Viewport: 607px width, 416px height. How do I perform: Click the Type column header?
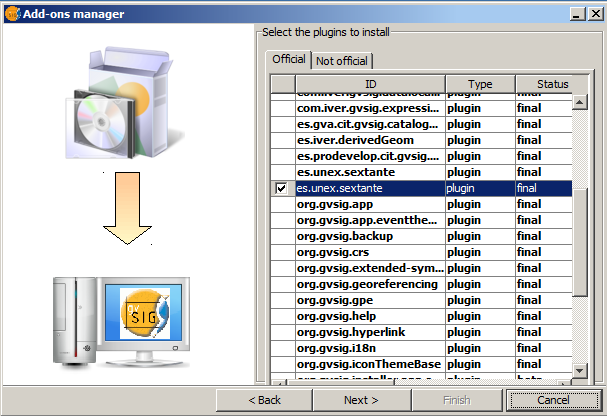tap(479, 84)
